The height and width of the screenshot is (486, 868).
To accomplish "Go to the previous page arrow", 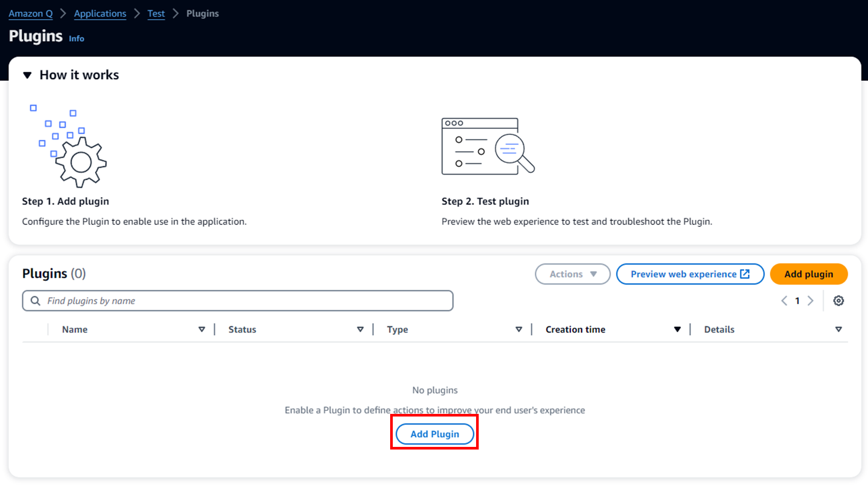I will pos(784,301).
